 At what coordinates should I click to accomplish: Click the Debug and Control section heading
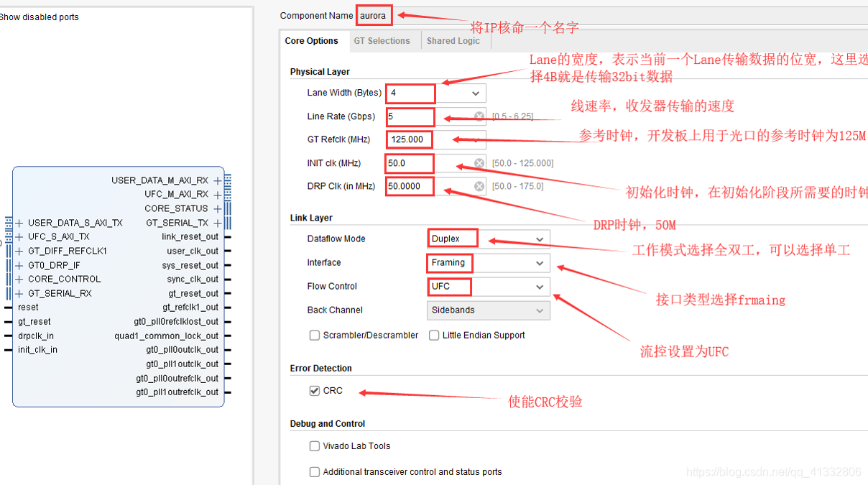(328, 424)
